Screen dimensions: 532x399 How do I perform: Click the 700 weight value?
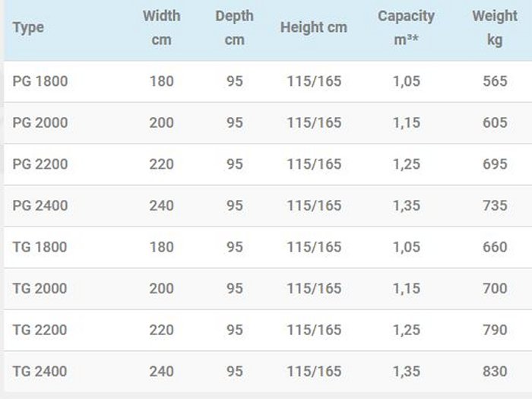[495, 289]
